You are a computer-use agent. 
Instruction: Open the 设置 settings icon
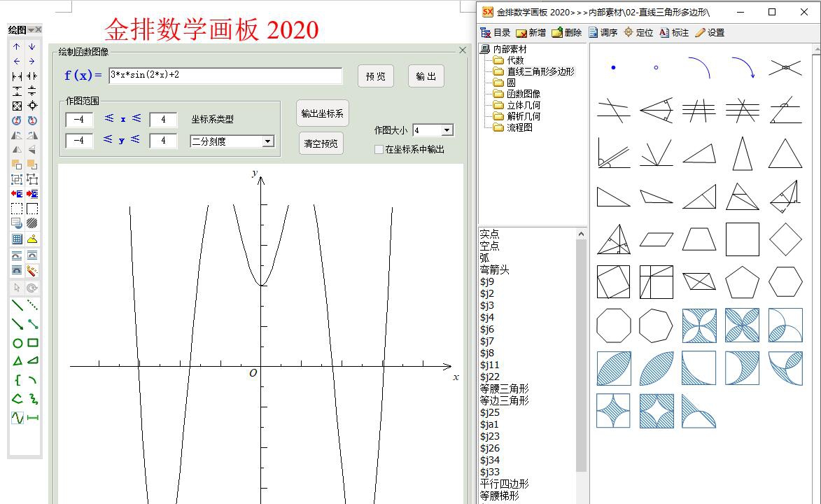[x=710, y=32]
